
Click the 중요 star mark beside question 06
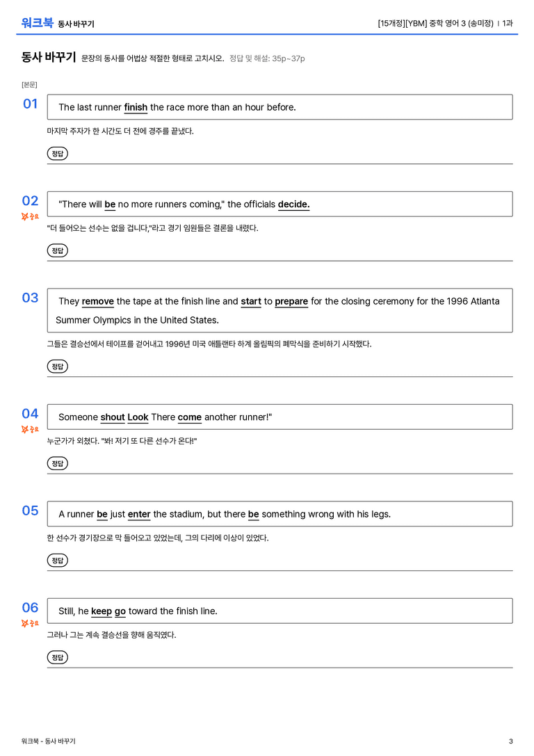coord(30,623)
